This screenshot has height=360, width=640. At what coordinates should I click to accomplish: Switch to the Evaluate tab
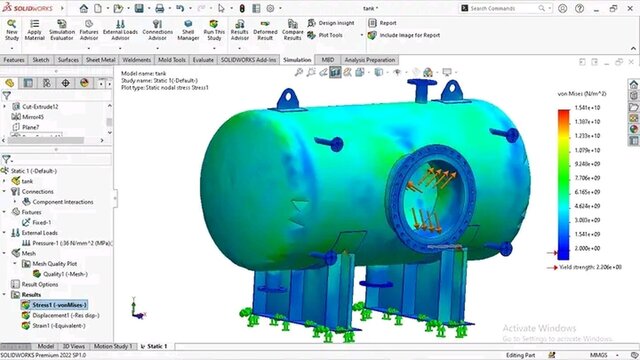[x=203, y=60]
